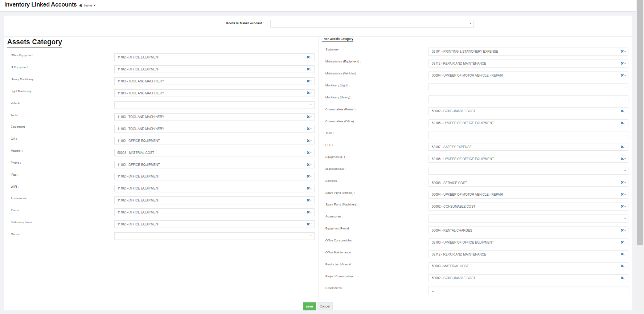Clear the Services linked account
Image resolution: width=644 pixels, height=314 pixels.
pos(622,183)
